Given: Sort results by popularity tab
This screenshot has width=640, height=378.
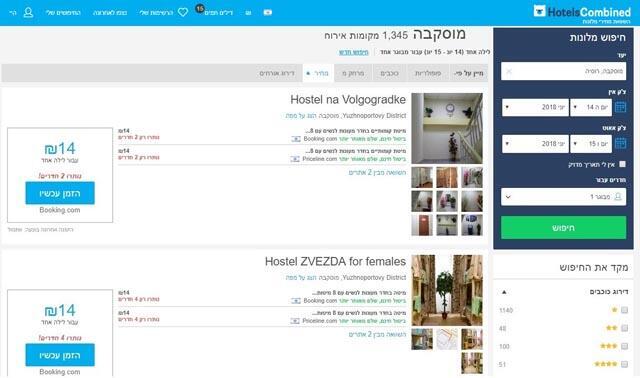Looking at the screenshot, I should [x=428, y=73].
